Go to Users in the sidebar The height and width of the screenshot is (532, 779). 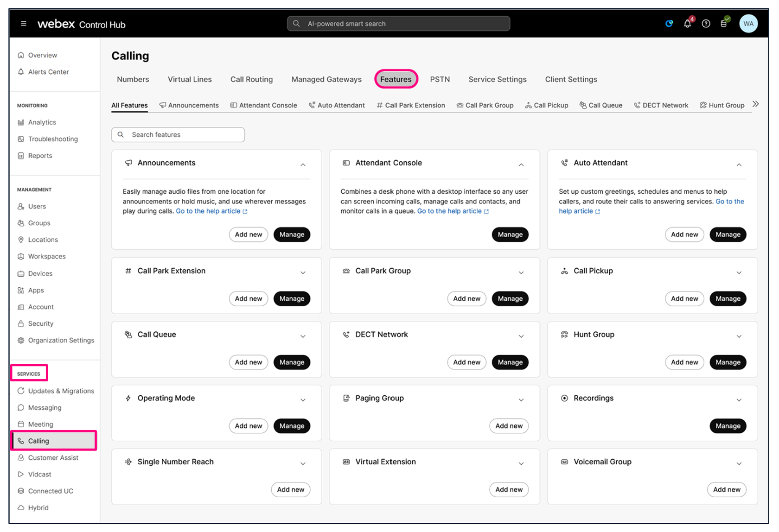pyautogui.click(x=37, y=206)
